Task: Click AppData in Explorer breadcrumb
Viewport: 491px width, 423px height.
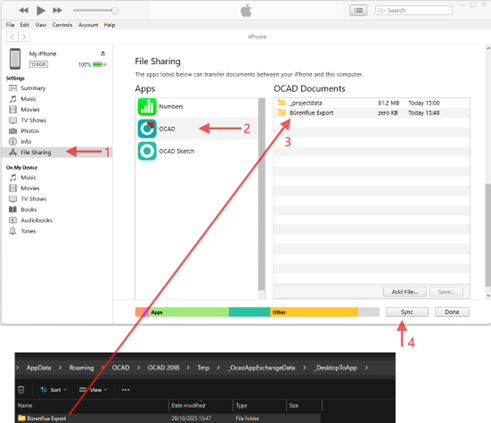Action: (x=39, y=368)
